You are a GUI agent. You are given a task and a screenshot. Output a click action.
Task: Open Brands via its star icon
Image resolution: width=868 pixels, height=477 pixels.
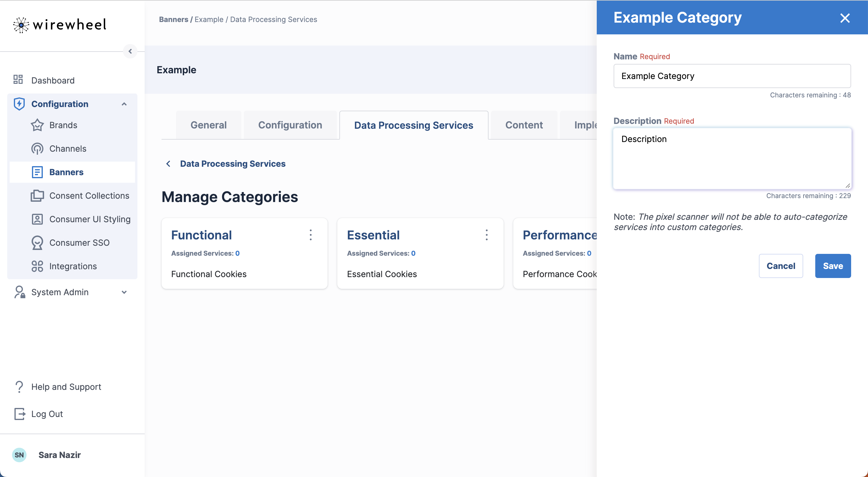[x=37, y=125]
